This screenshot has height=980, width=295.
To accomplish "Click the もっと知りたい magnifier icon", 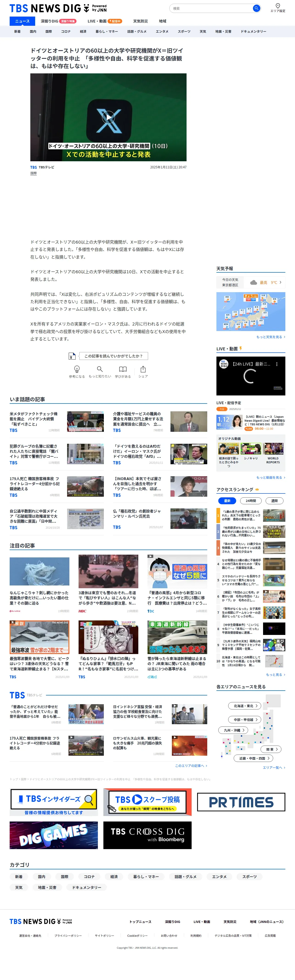I will point(100,369).
